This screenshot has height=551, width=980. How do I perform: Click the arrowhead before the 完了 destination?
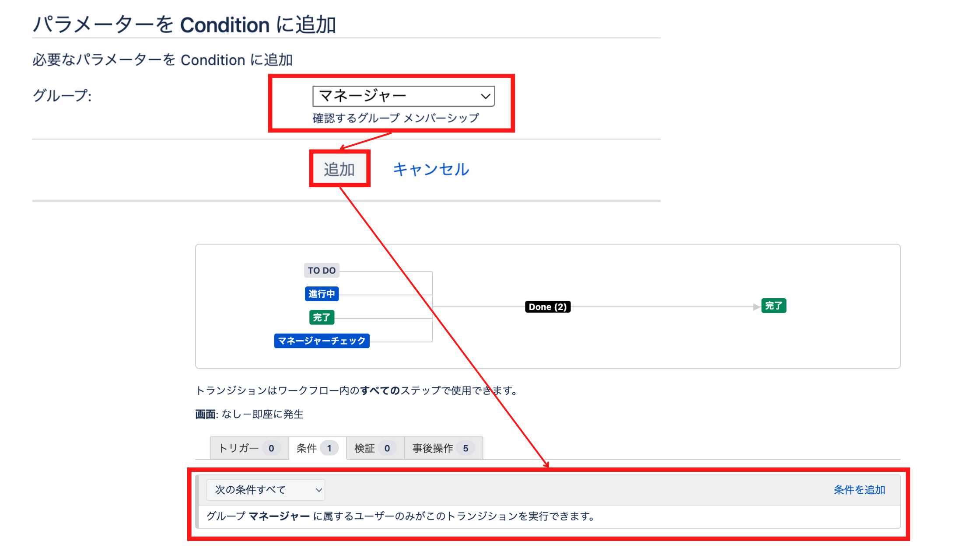[756, 307]
